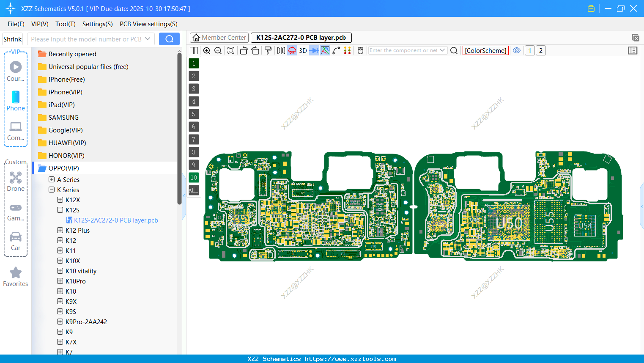Collapse the K Series node
Viewport: 644px width, 363px height.
click(52, 190)
